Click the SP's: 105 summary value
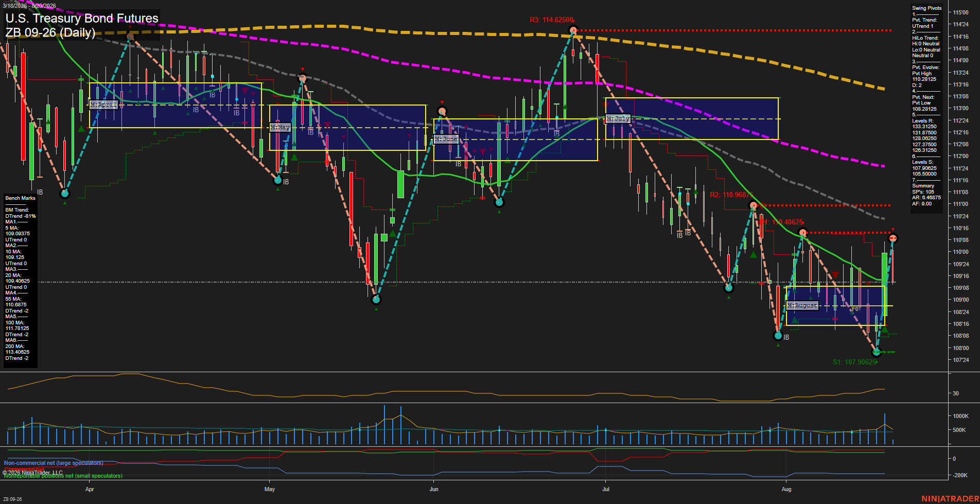980x504 pixels. [923, 192]
